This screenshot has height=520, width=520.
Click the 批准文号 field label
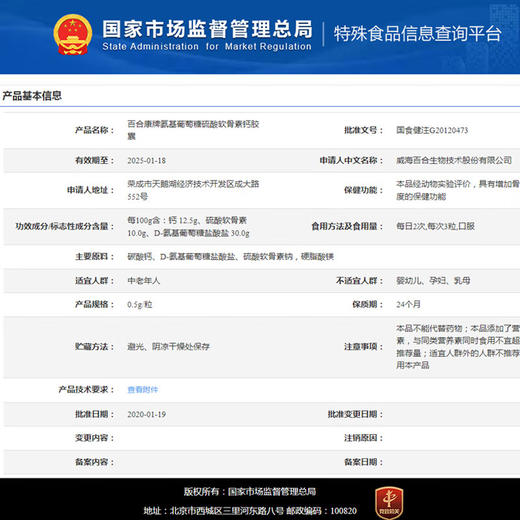(x=363, y=130)
